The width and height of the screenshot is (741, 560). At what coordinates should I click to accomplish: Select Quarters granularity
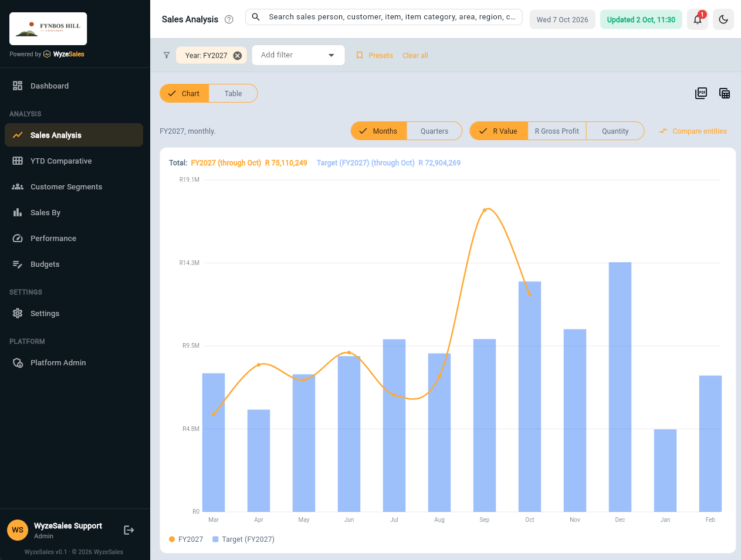coord(434,131)
